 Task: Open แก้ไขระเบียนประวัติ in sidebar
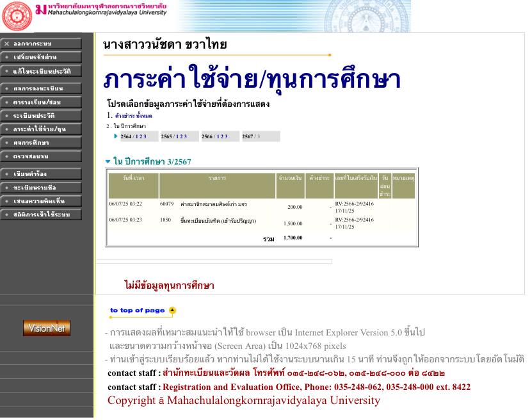pyautogui.click(x=41, y=71)
